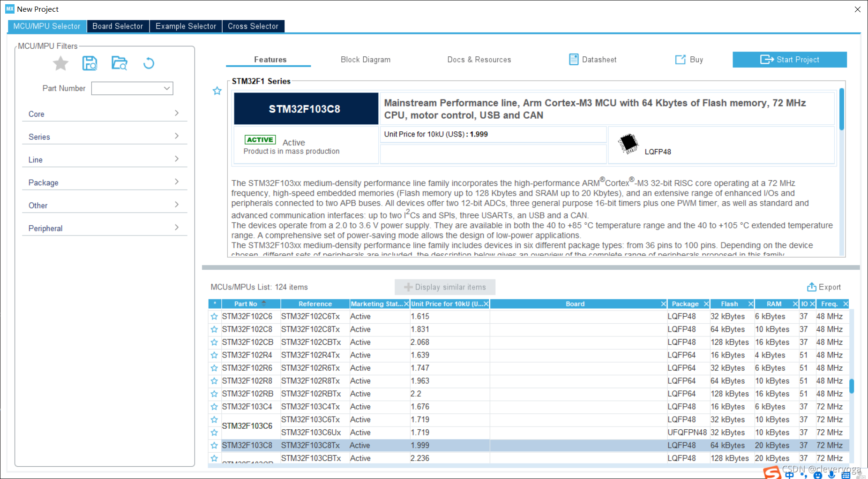The height and width of the screenshot is (479, 868).
Task: Open the Part Number combo box
Action: (x=132, y=88)
